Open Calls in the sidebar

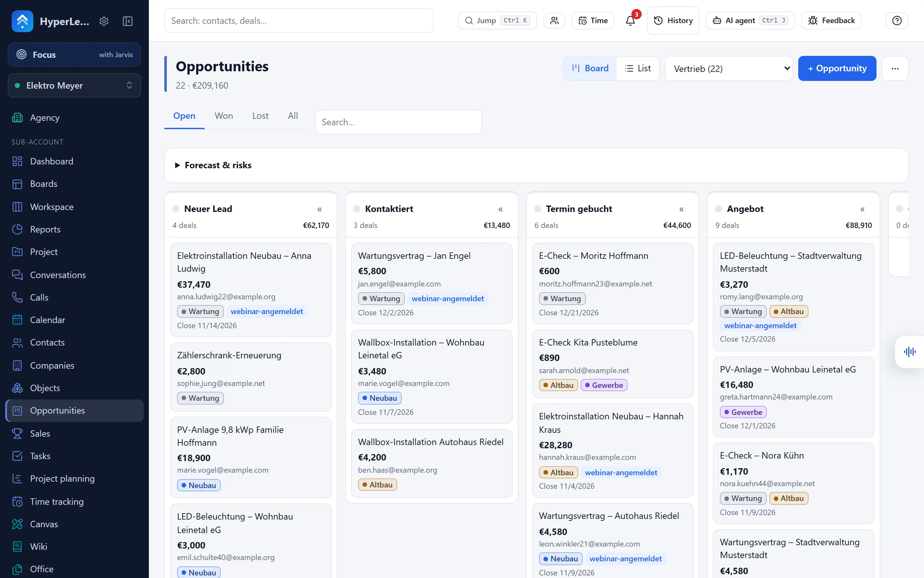[x=74, y=297]
